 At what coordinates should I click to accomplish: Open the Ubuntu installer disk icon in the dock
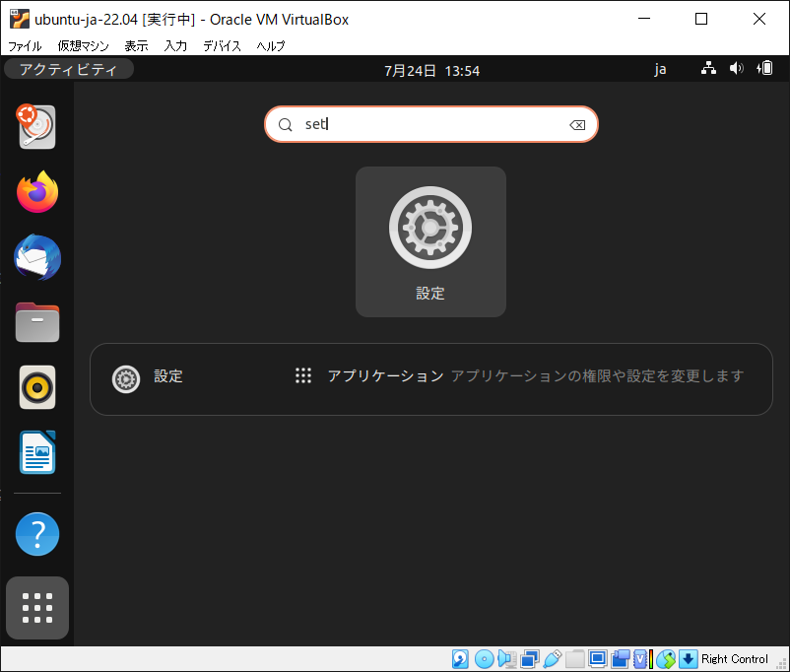pos(36,126)
